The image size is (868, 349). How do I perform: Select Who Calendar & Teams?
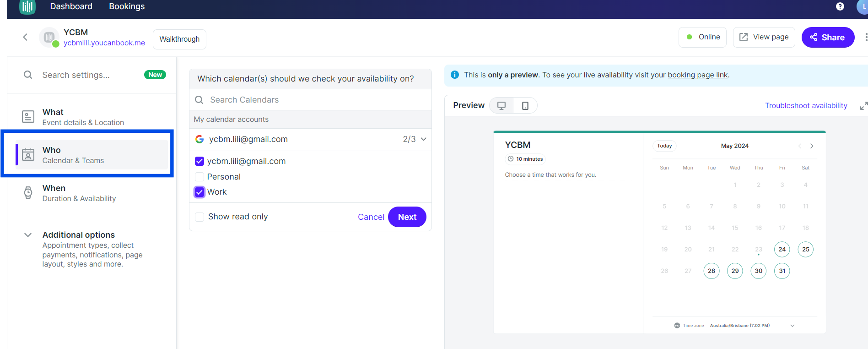tap(92, 155)
